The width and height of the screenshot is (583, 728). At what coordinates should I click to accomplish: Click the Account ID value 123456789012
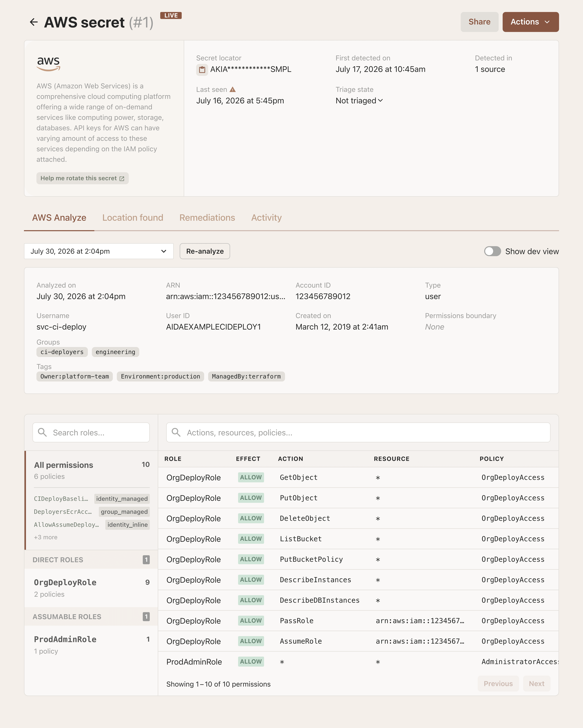[x=323, y=296]
